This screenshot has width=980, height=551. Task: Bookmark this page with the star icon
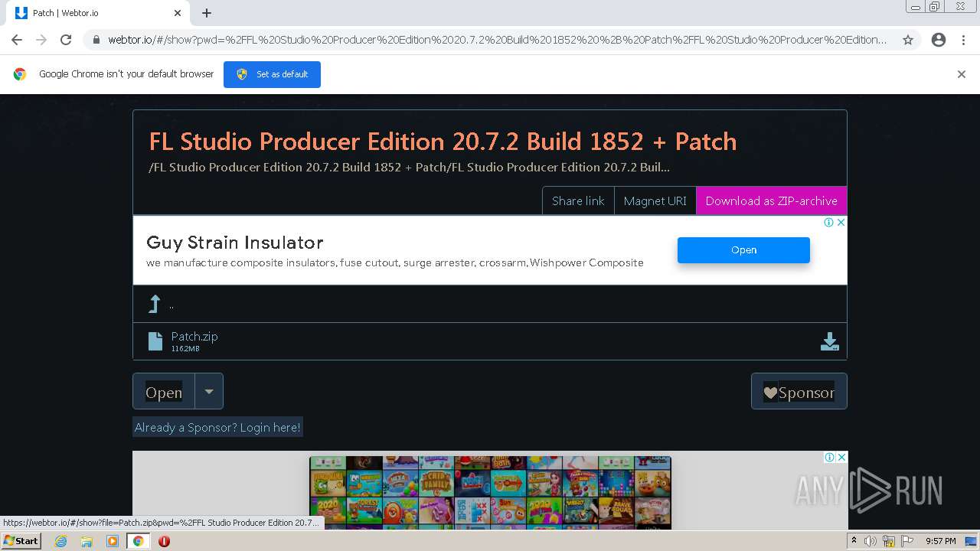click(908, 40)
